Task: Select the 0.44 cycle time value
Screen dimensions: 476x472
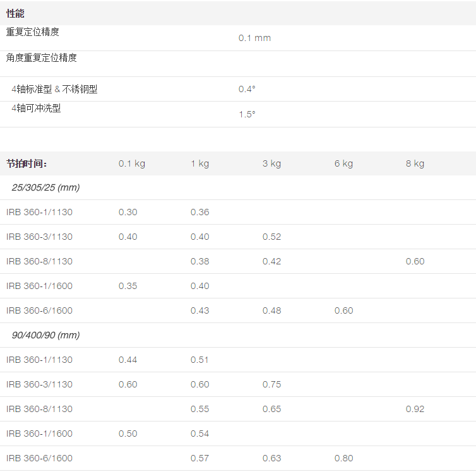Action: [x=128, y=360]
